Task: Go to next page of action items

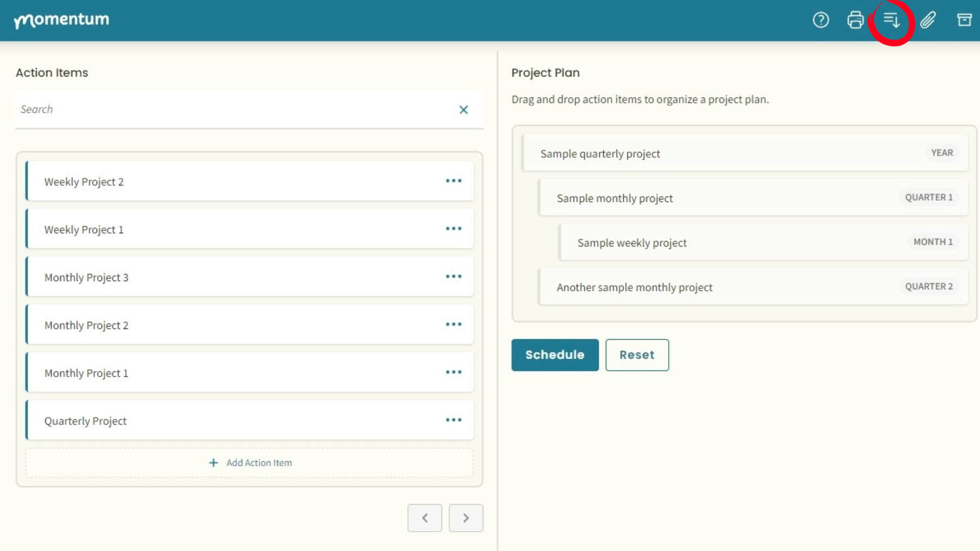Action: [465, 518]
